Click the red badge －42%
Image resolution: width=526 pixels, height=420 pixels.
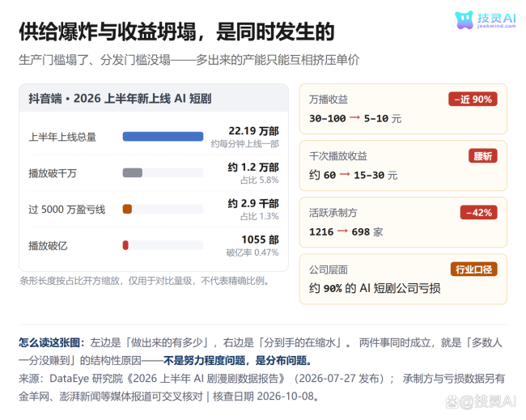pos(479,213)
